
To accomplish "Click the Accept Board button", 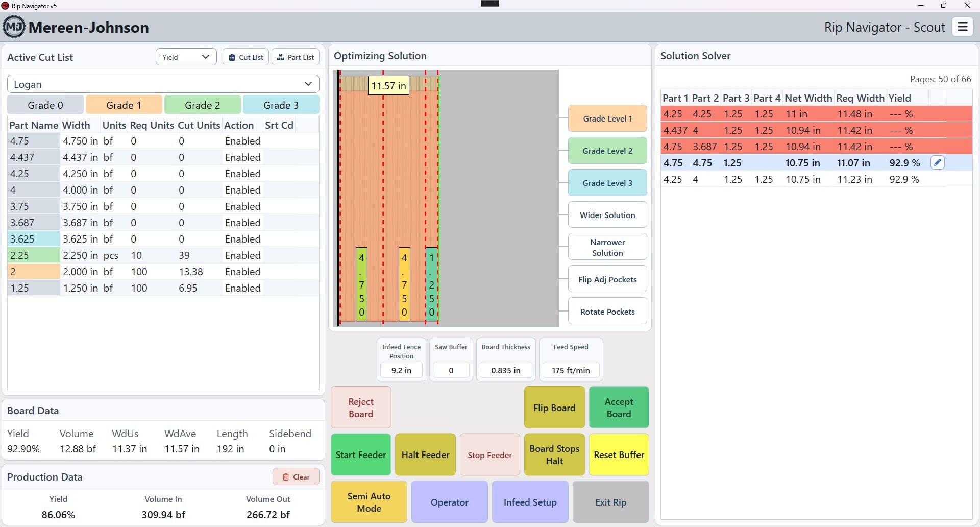I will coord(619,408).
